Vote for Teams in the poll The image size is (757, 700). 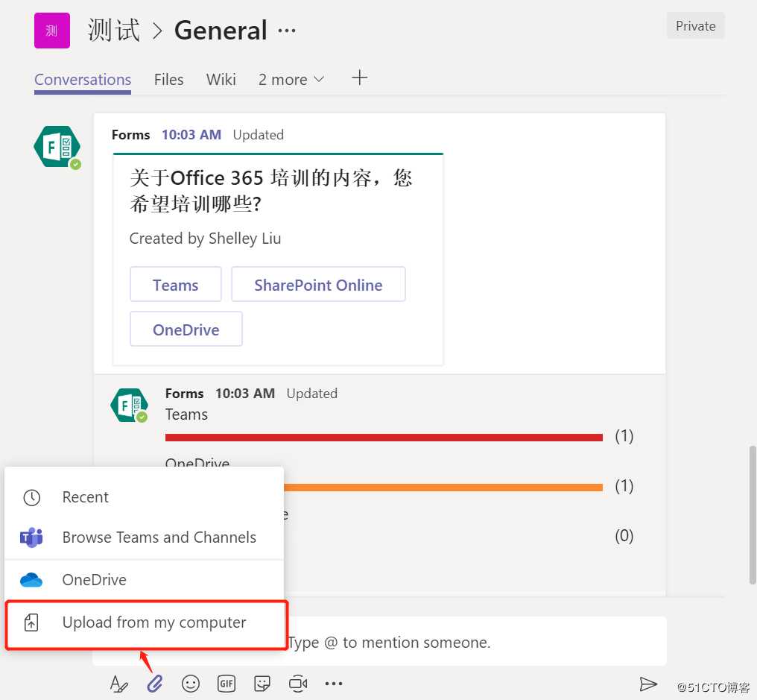pyautogui.click(x=176, y=285)
